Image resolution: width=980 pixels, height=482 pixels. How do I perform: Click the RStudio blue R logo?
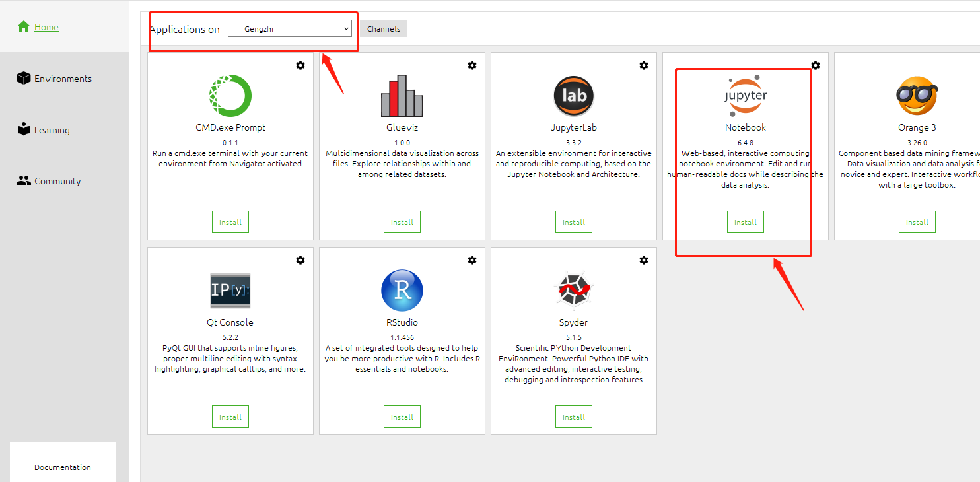[402, 291]
